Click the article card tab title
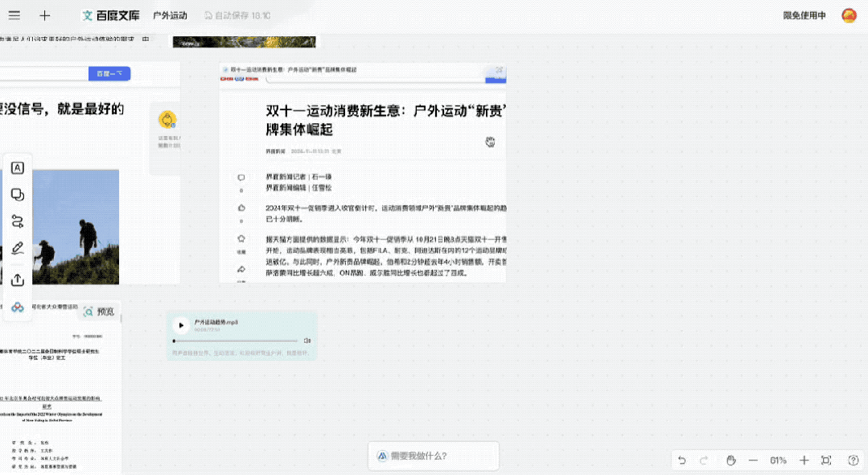This screenshot has width=868, height=475. [294, 70]
